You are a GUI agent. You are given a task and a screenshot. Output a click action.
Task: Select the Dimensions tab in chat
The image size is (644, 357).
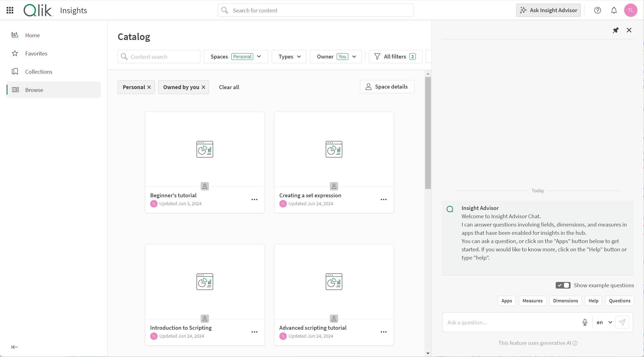566,300
